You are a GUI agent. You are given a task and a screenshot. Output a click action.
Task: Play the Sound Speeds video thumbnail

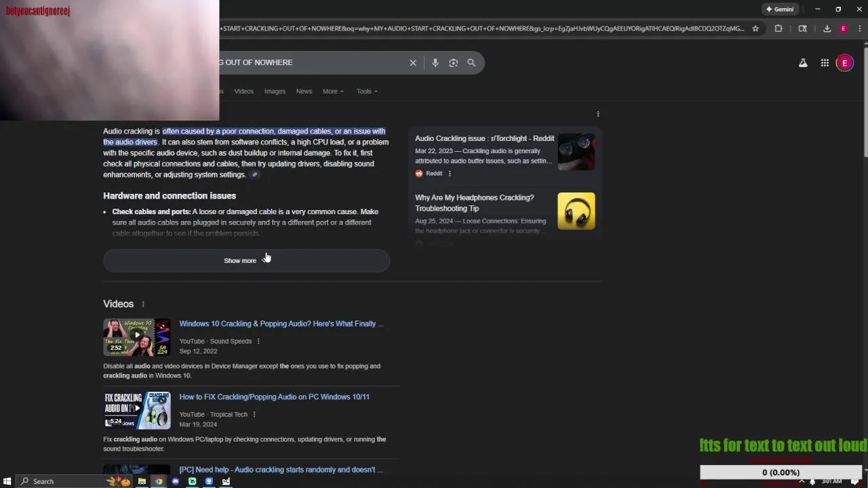(137, 337)
